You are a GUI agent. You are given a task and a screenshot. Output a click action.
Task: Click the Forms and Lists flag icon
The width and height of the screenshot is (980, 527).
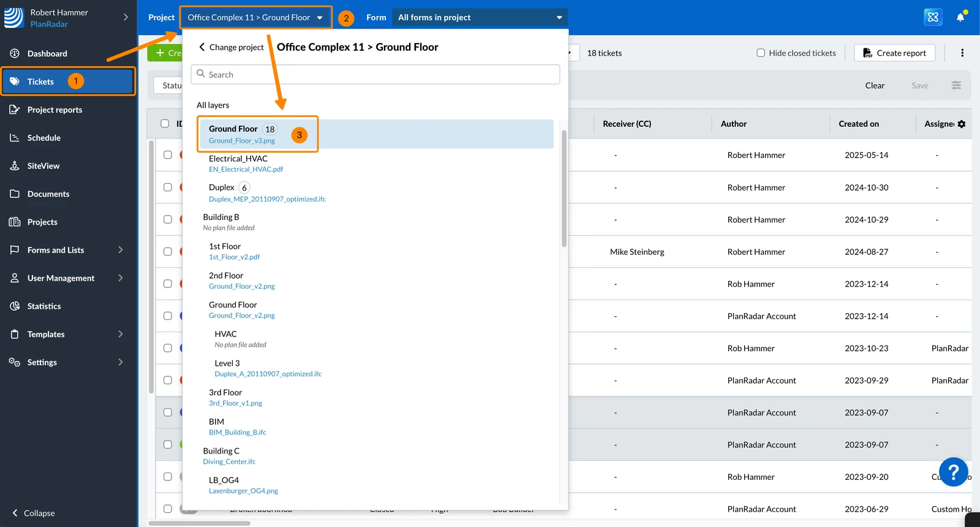coord(15,250)
